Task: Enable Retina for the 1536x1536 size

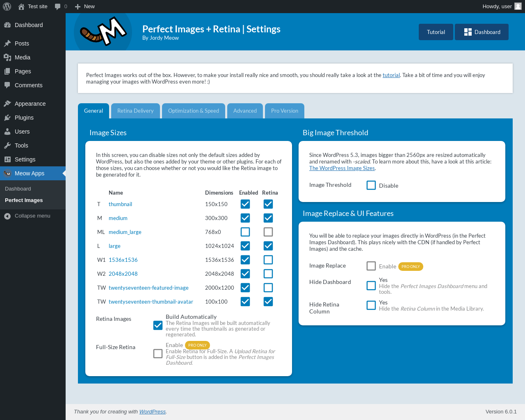Action: 268,260
